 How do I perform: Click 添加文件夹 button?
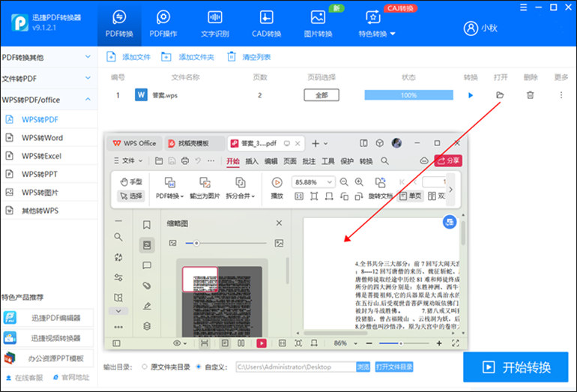click(x=187, y=57)
